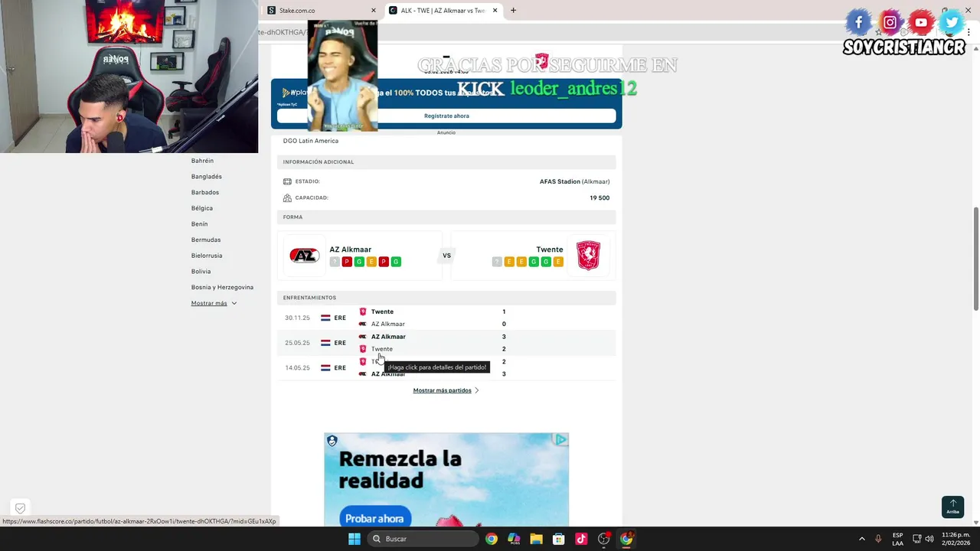Image resolution: width=980 pixels, height=551 pixels.
Task: Open TikTok from the taskbar
Action: tap(581, 539)
